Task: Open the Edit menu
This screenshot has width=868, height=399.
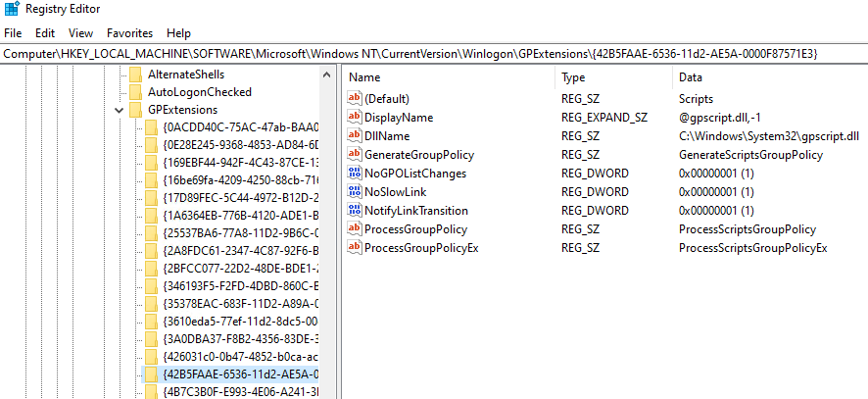Action: click(45, 33)
